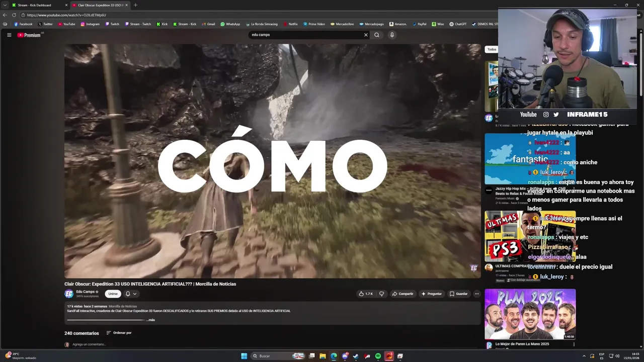Go to the YouTube Premium home logo
The image size is (644, 362).
pos(29,35)
